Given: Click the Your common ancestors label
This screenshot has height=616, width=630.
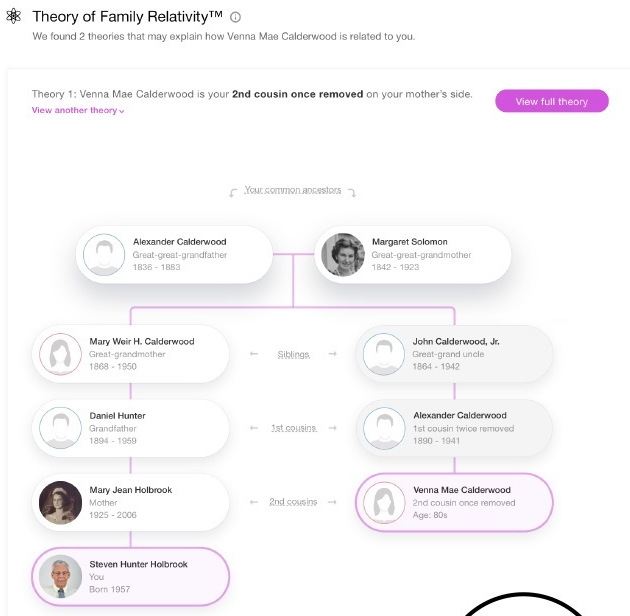Looking at the screenshot, I should pos(293,190).
